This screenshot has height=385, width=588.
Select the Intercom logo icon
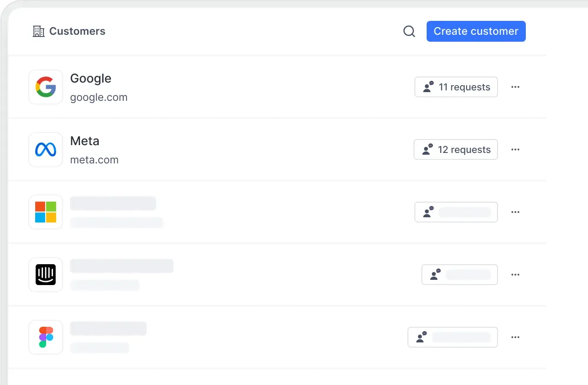coord(46,275)
